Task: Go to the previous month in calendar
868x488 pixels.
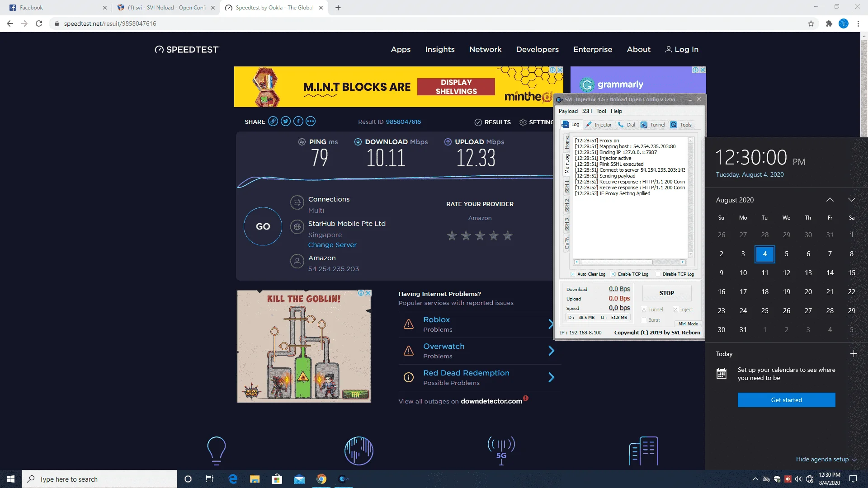Action: point(830,200)
